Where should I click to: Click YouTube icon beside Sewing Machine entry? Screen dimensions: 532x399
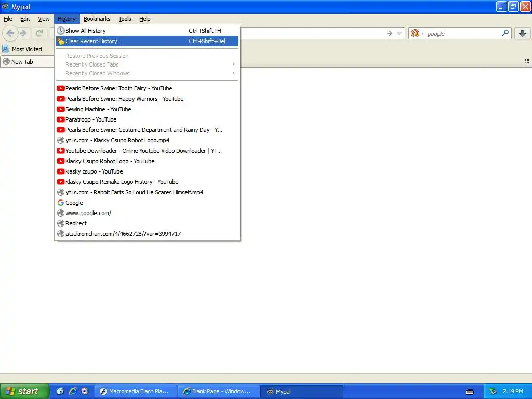[61, 109]
